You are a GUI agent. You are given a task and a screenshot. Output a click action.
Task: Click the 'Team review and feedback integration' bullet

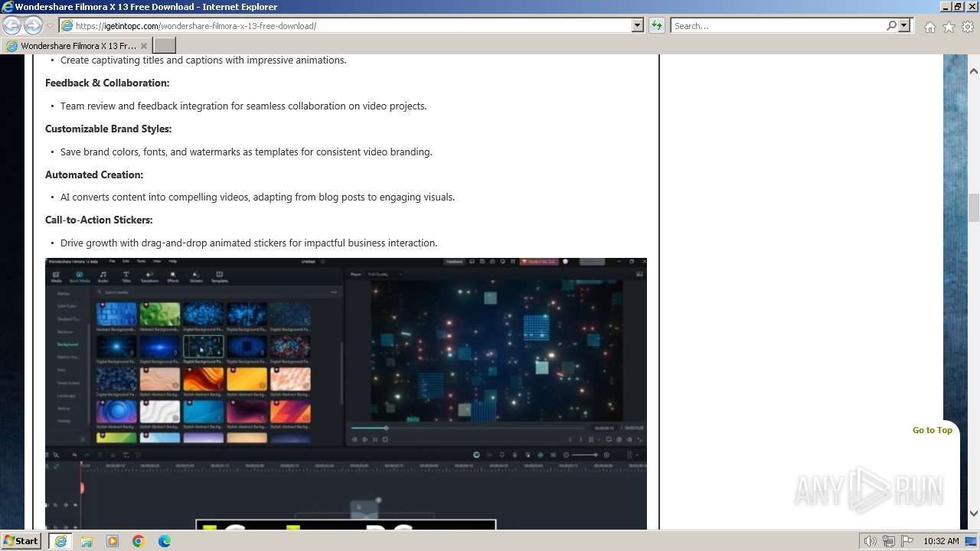click(x=243, y=106)
